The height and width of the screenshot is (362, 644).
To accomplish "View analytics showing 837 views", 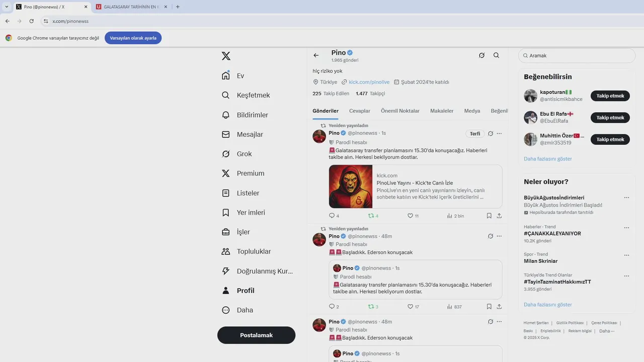I will [454, 307].
